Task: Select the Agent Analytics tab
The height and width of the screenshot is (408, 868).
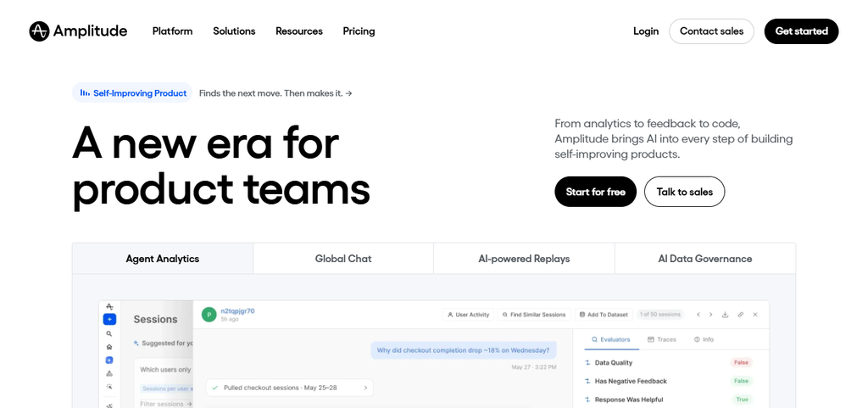Action: [x=163, y=259]
